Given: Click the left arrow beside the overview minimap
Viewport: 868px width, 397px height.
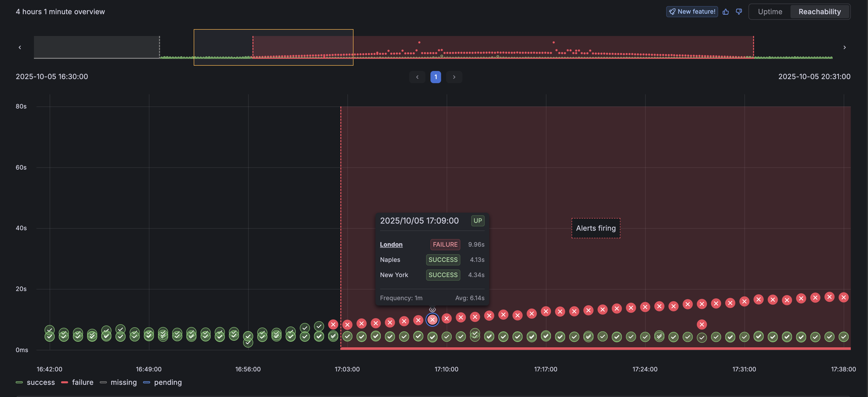Looking at the screenshot, I should tap(20, 47).
